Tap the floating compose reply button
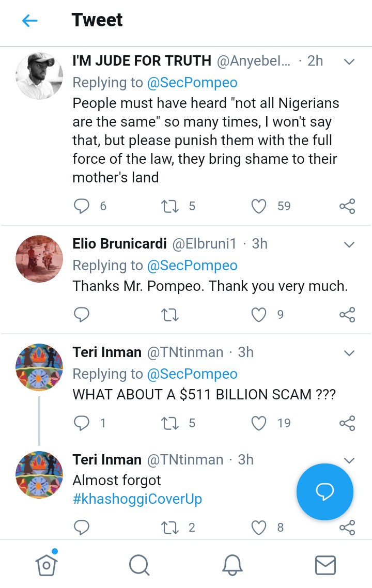This screenshot has width=372, height=588. [x=324, y=492]
